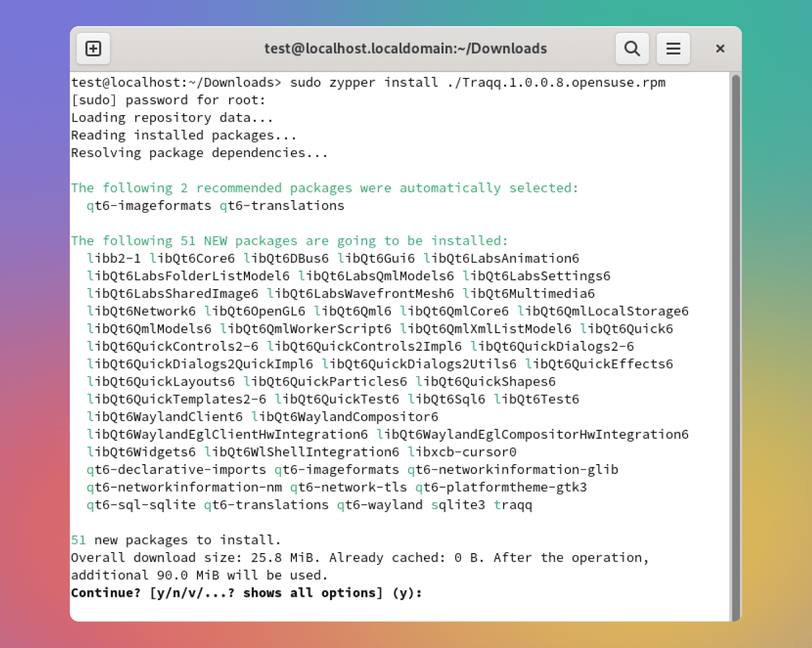The height and width of the screenshot is (648, 812).
Task: Click the package name sqlite3
Action: pyautogui.click(x=458, y=505)
